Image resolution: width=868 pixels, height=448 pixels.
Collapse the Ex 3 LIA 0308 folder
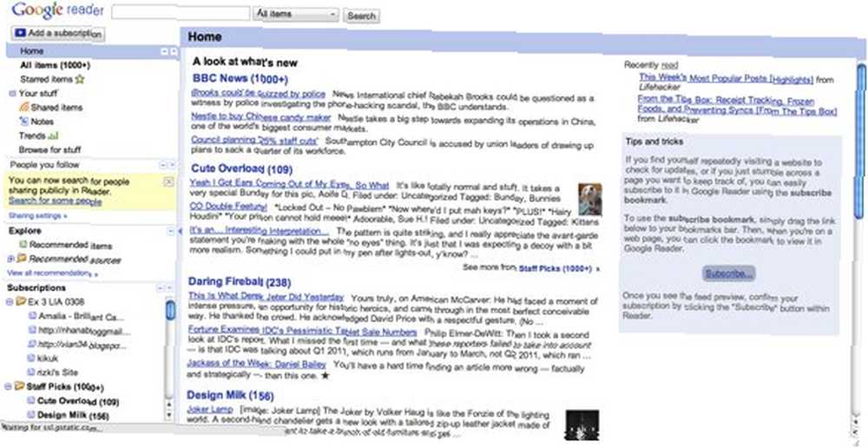(9, 302)
